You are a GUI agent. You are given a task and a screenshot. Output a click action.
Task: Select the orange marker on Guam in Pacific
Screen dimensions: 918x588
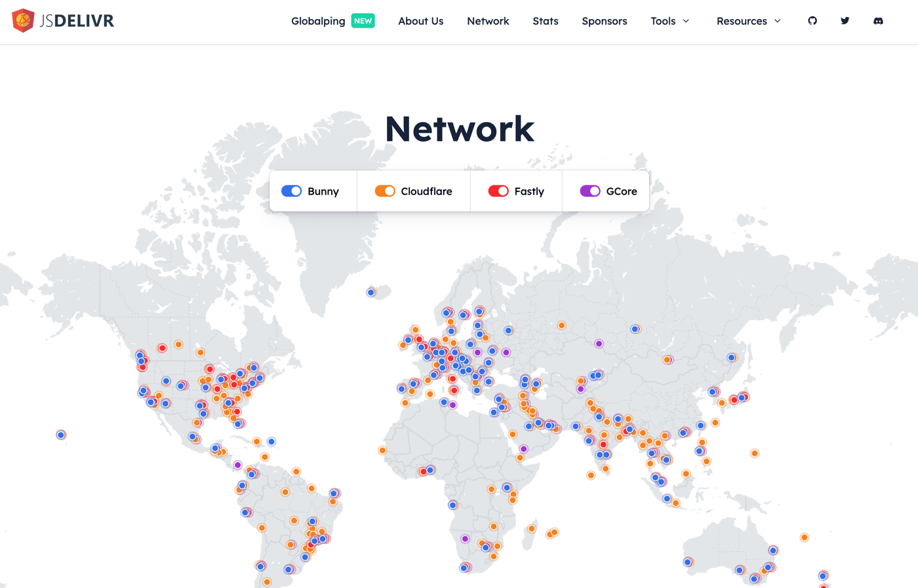(755, 453)
